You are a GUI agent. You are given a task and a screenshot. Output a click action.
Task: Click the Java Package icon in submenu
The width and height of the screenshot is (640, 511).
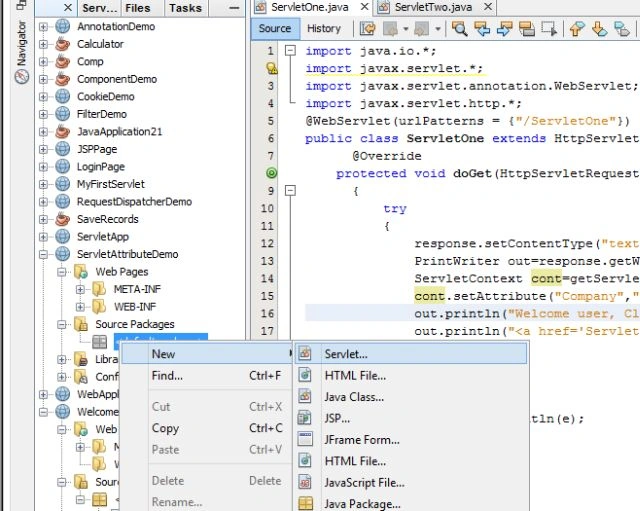click(x=305, y=504)
